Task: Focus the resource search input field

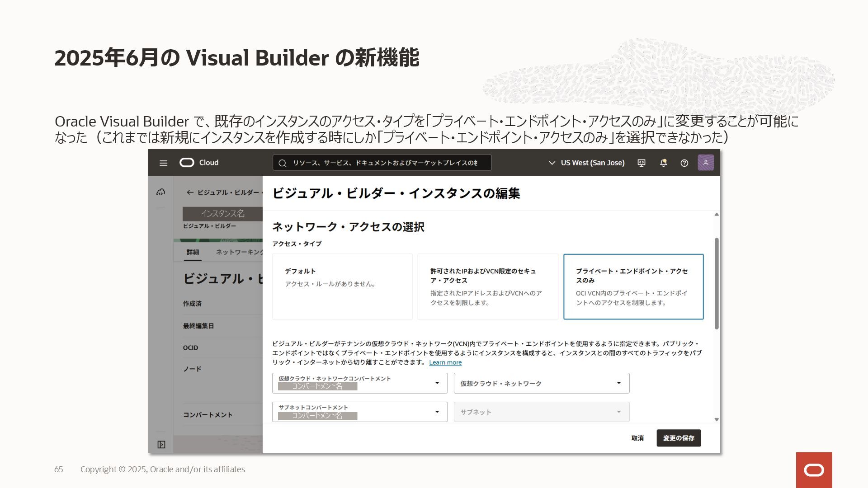Action: (x=382, y=163)
